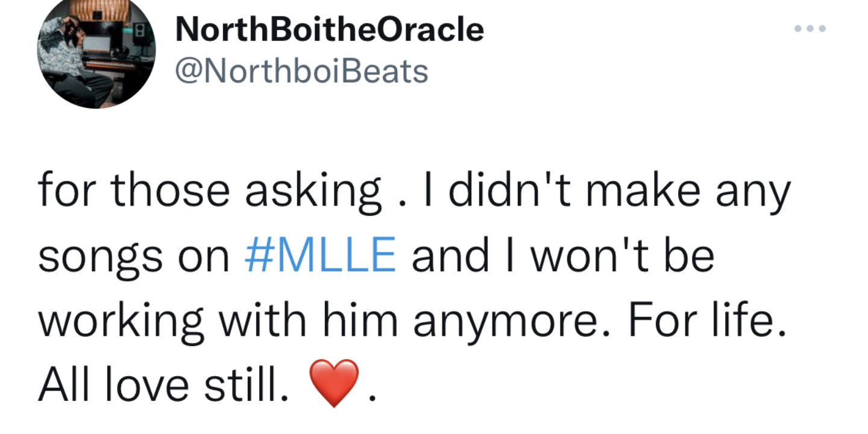Image resolution: width=868 pixels, height=434 pixels.
Task: Open the @NorthboiBeats handle link
Action: coord(301,71)
